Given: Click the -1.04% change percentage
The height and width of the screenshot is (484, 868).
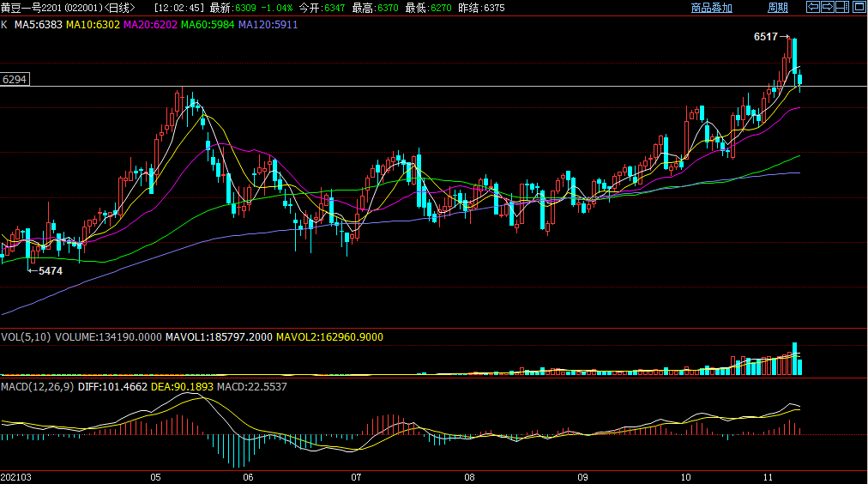Looking at the screenshot, I should pyautogui.click(x=276, y=8).
